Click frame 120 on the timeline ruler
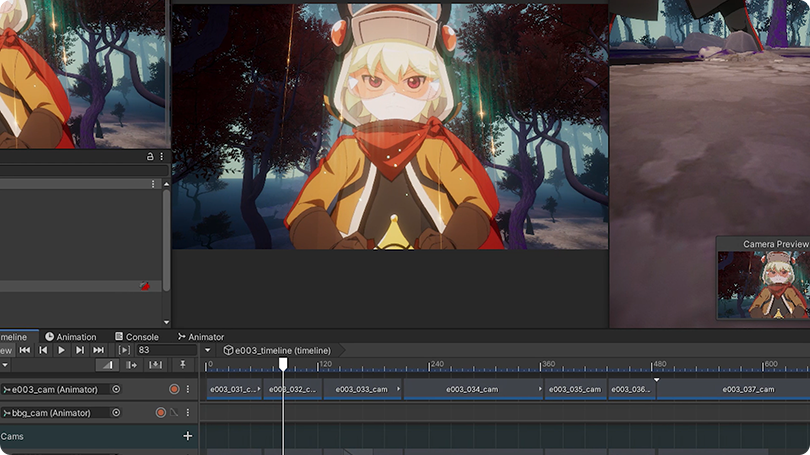The height and width of the screenshot is (455, 810). tap(325, 364)
